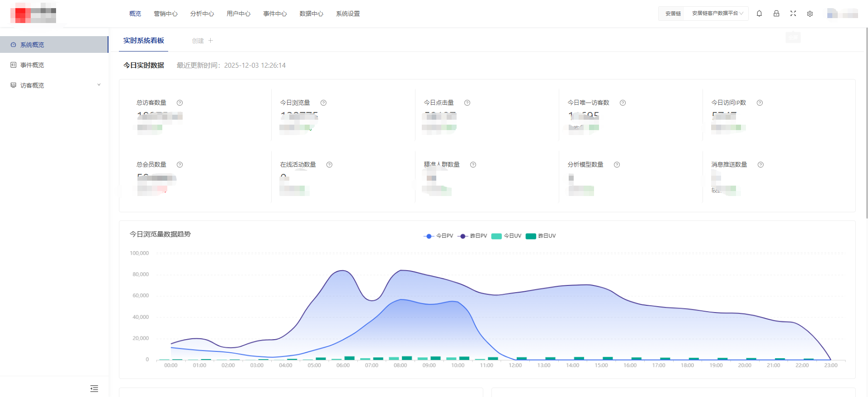Click the 12:00 label on chart axis

tap(515, 365)
